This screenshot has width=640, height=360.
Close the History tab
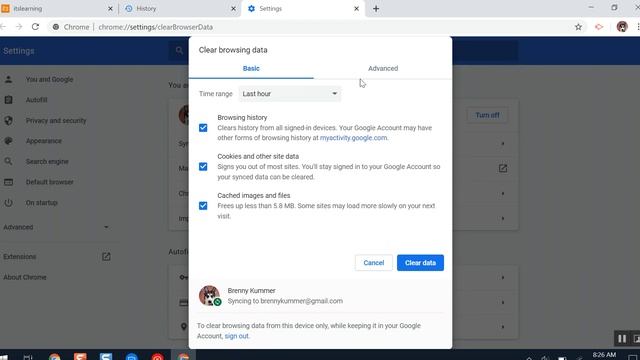[233, 9]
